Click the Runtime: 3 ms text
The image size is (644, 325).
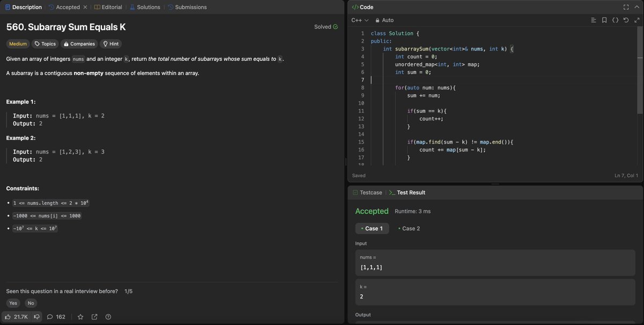413,211
